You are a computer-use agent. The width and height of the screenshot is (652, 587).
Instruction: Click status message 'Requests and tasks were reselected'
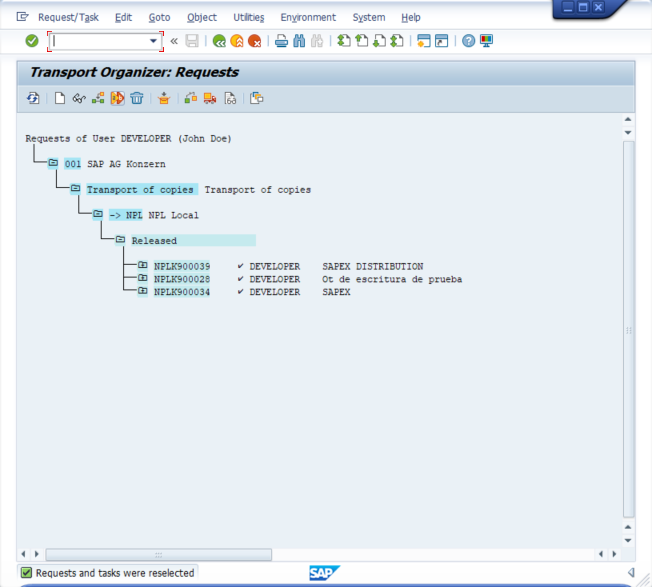115,573
